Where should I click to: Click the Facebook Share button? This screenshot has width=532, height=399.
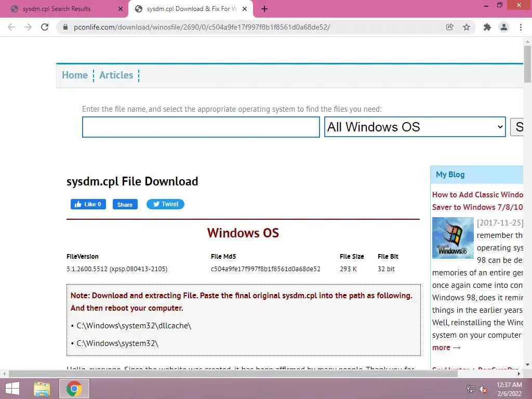pos(125,204)
